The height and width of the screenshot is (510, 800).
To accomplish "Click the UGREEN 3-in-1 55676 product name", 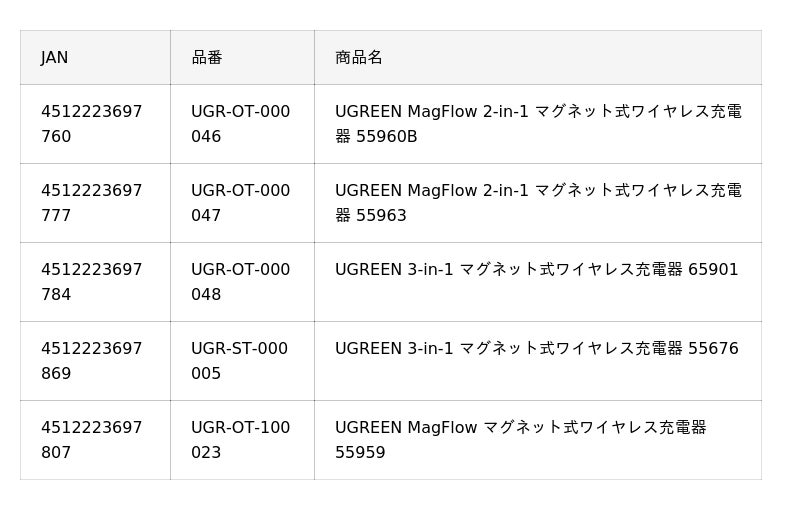I will click(536, 349).
